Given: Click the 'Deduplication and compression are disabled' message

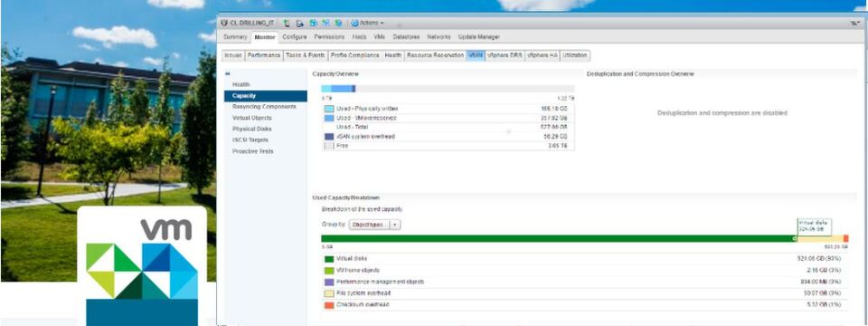Looking at the screenshot, I should [722, 113].
